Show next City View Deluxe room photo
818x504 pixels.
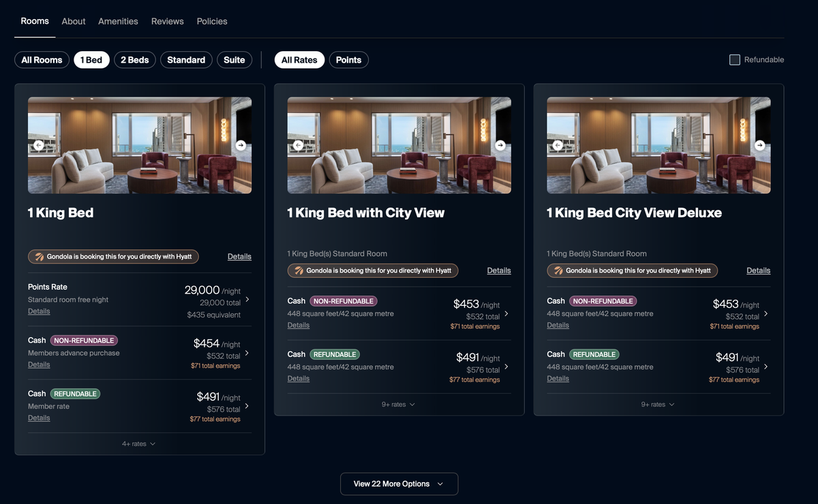pyautogui.click(x=759, y=145)
